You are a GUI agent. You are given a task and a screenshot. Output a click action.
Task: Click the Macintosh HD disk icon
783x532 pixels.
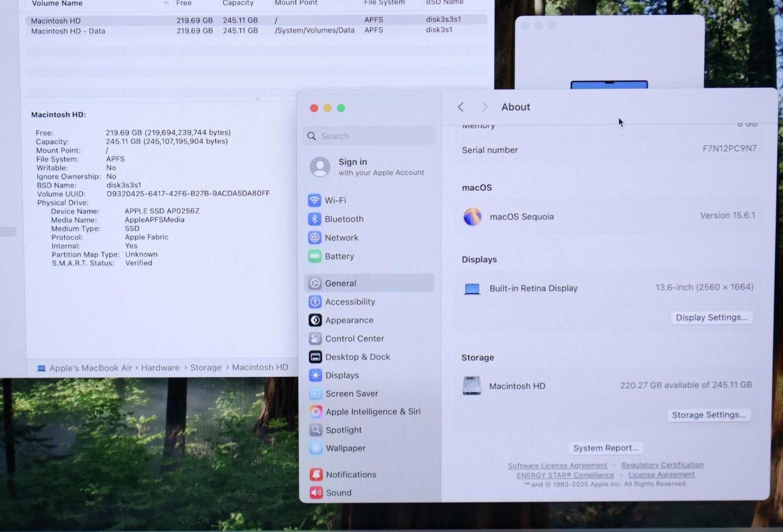[x=472, y=386]
